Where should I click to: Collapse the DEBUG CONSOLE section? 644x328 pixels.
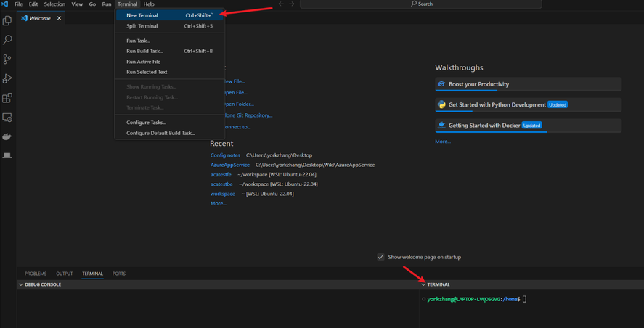[x=21, y=284]
